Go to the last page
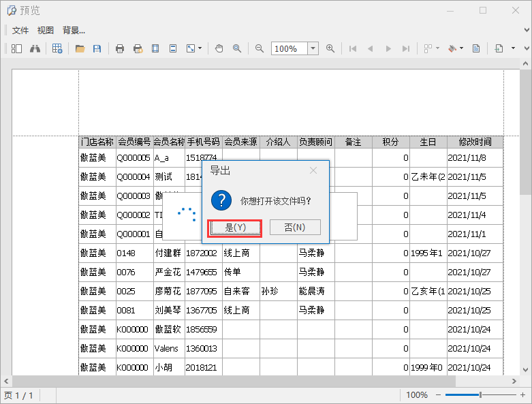Viewport: 532px width, 404px height. click(x=406, y=48)
